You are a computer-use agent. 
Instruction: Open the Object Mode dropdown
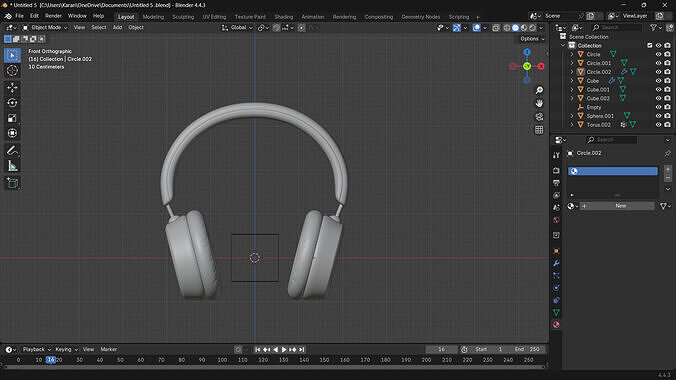coord(45,28)
